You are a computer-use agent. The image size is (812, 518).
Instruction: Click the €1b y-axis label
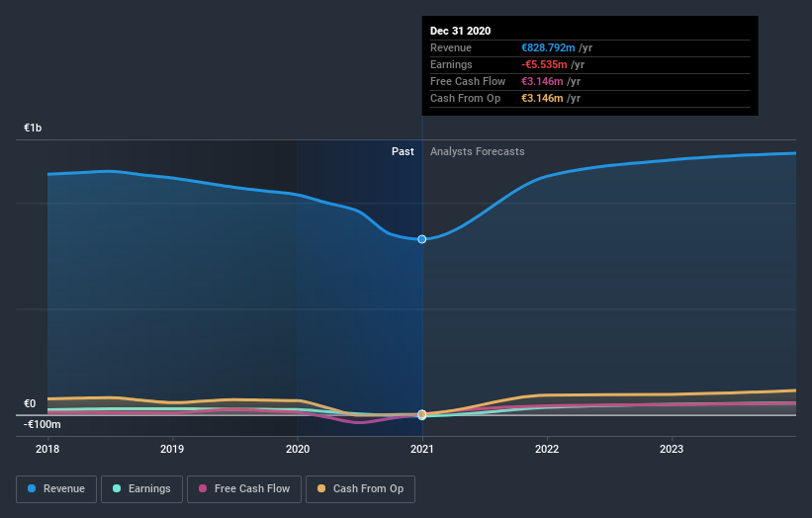(33, 128)
